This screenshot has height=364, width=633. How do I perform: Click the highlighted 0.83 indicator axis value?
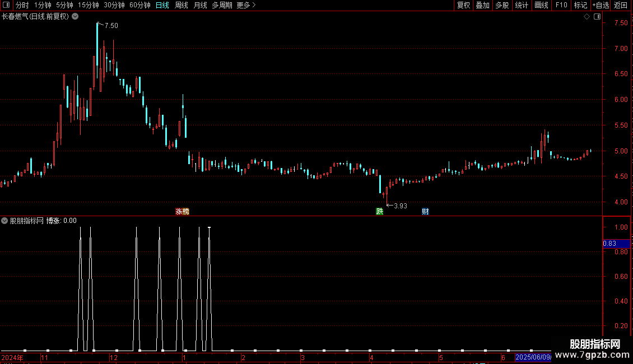pos(616,244)
